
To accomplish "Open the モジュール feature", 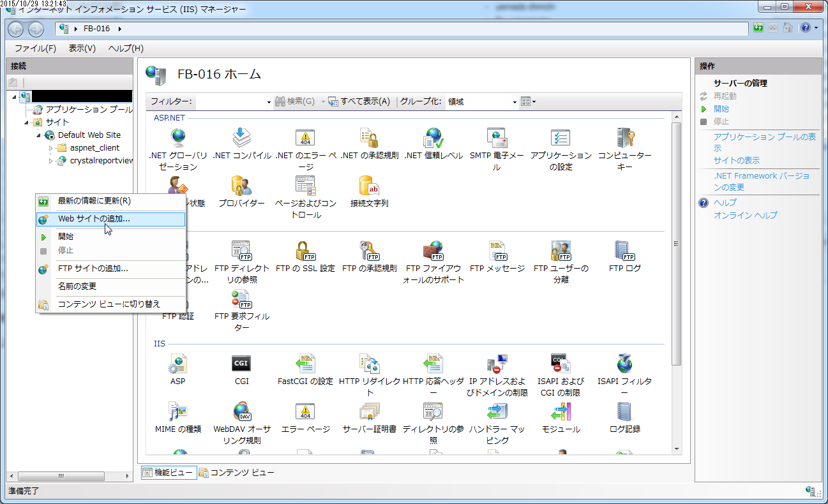I will (561, 418).
